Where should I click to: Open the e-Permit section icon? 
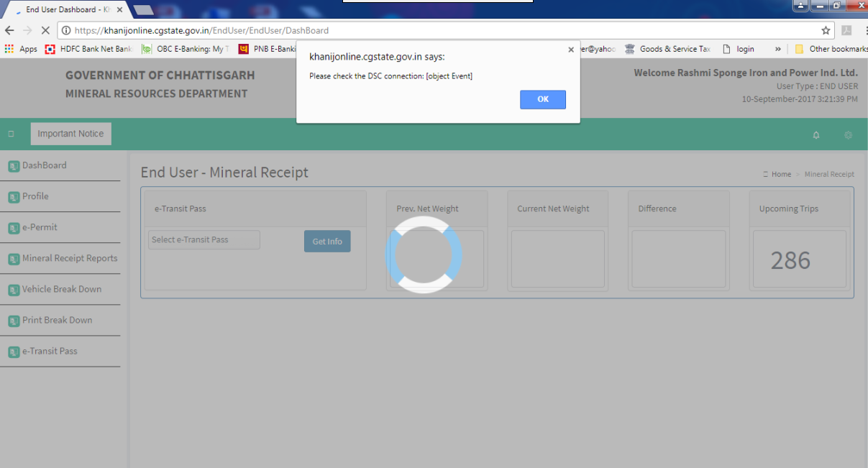point(12,227)
